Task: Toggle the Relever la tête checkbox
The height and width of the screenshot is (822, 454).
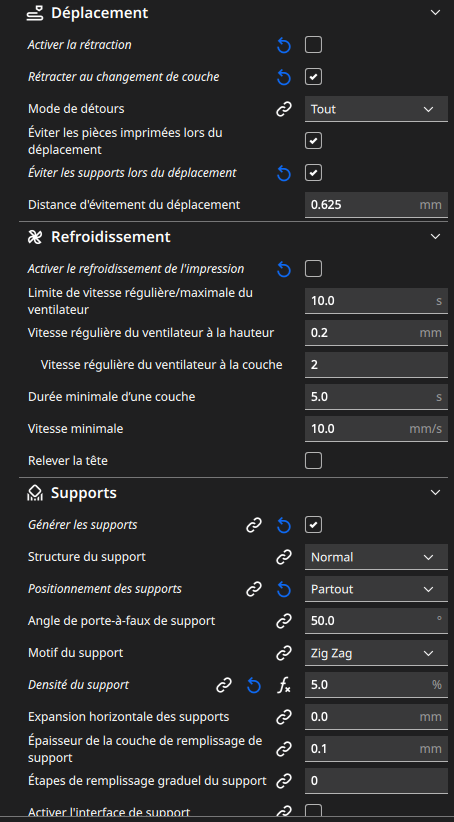Action: (x=314, y=461)
